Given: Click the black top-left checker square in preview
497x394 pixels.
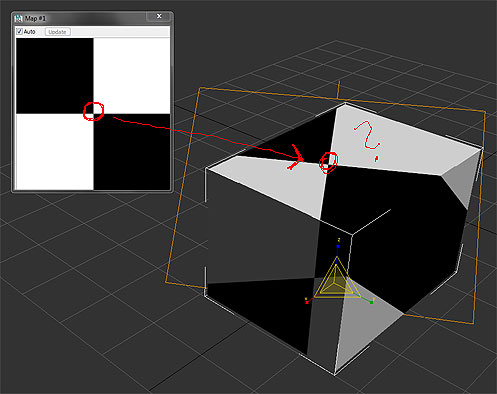Looking at the screenshot, I should point(55,76).
